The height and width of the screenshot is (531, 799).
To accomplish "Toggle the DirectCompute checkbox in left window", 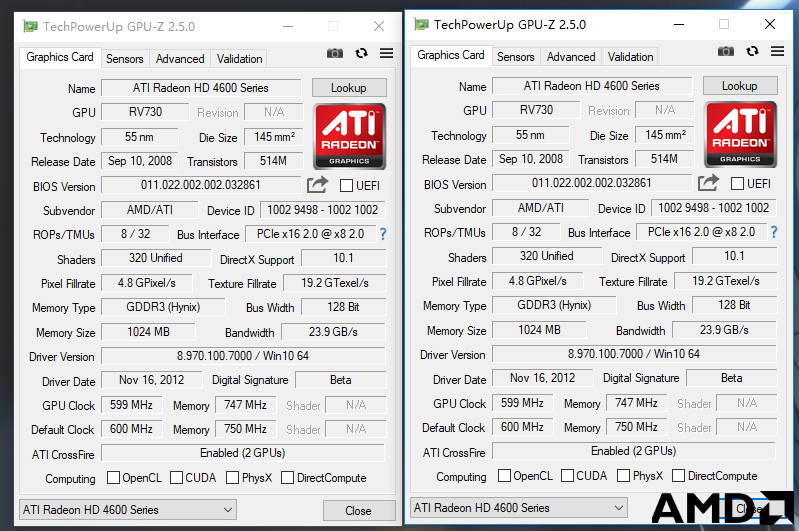I will (x=287, y=477).
